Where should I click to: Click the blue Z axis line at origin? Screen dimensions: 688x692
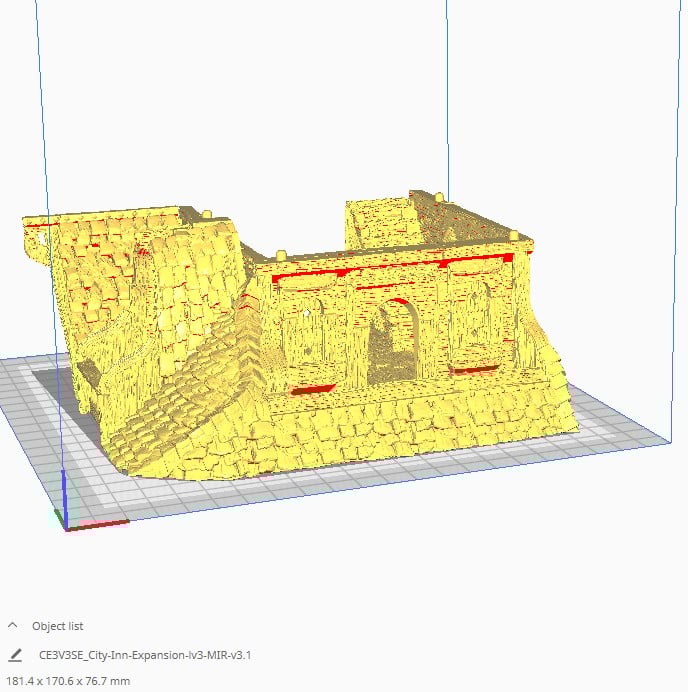(x=63, y=499)
